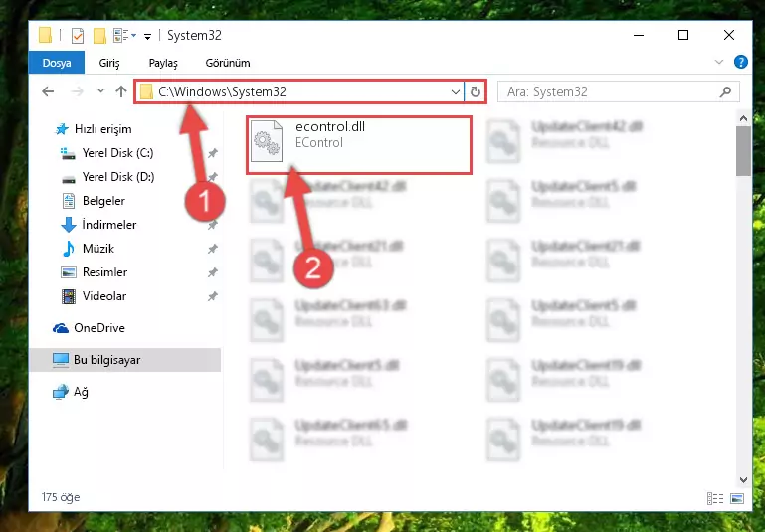Close the System32 window

729,35
